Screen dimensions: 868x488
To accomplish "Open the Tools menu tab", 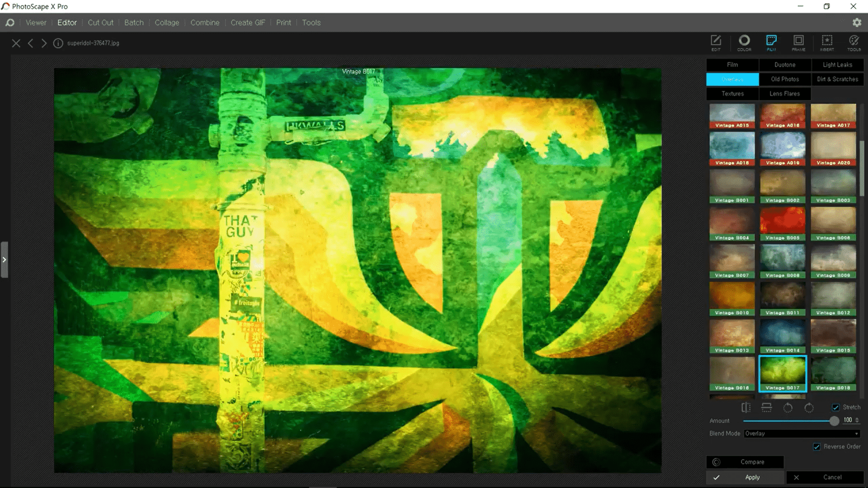I will tap(311, 23).
